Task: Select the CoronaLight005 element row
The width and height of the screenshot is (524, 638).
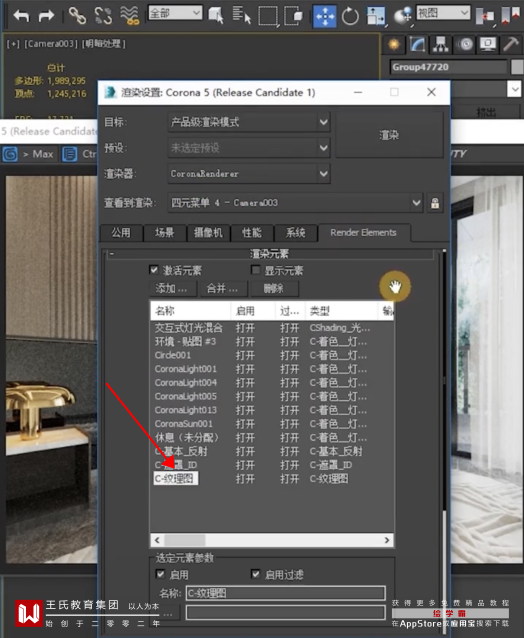Action: click(x=272, y=396)
